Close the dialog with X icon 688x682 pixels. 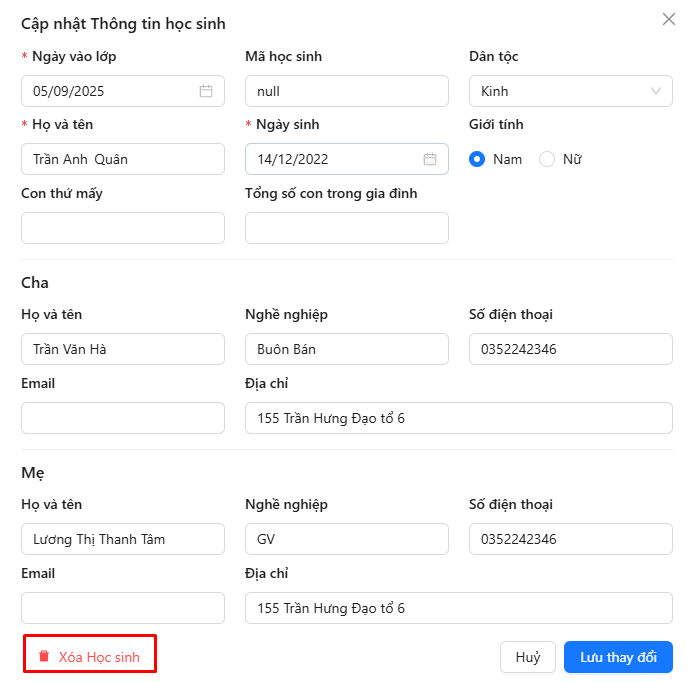coord(669,19)
